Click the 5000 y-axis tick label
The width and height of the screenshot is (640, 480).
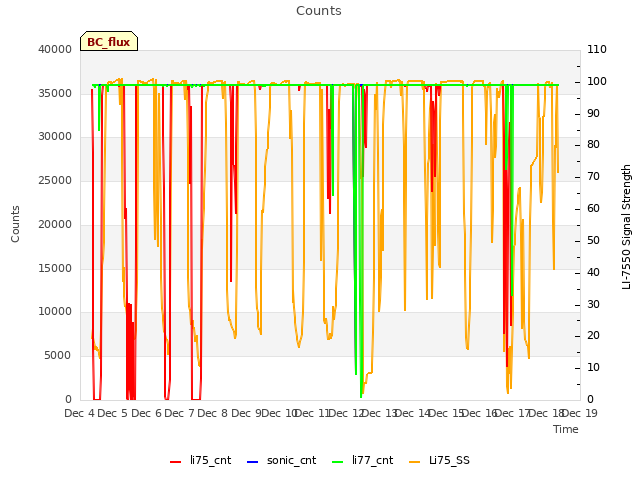[x=58, y=356]
